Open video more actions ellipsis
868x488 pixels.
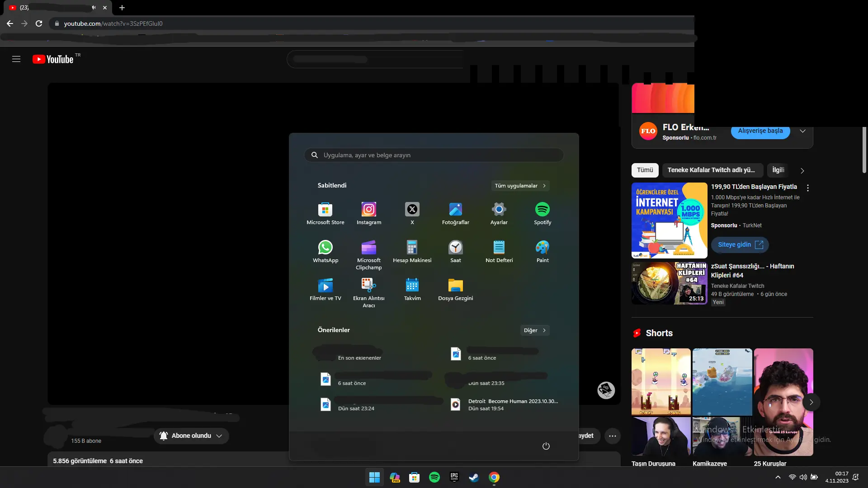pyautogui.click(x=612, y=436)
